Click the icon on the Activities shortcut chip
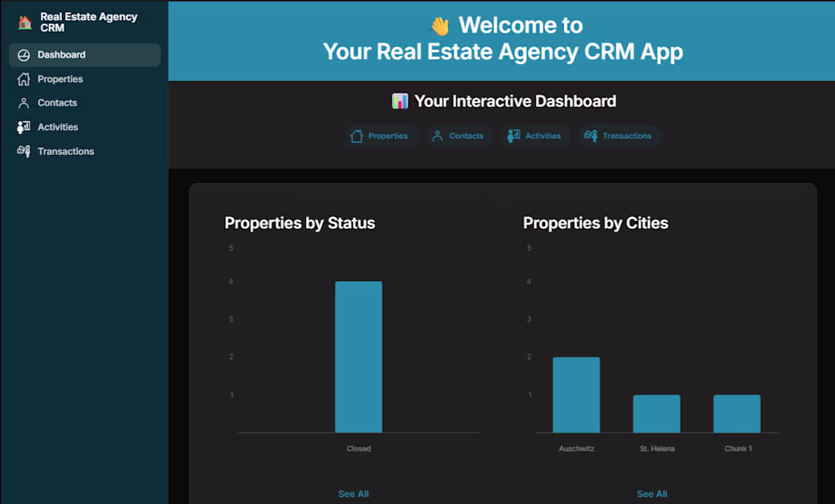The width and height of the screenshot is (835, 504). click(515, 136)
